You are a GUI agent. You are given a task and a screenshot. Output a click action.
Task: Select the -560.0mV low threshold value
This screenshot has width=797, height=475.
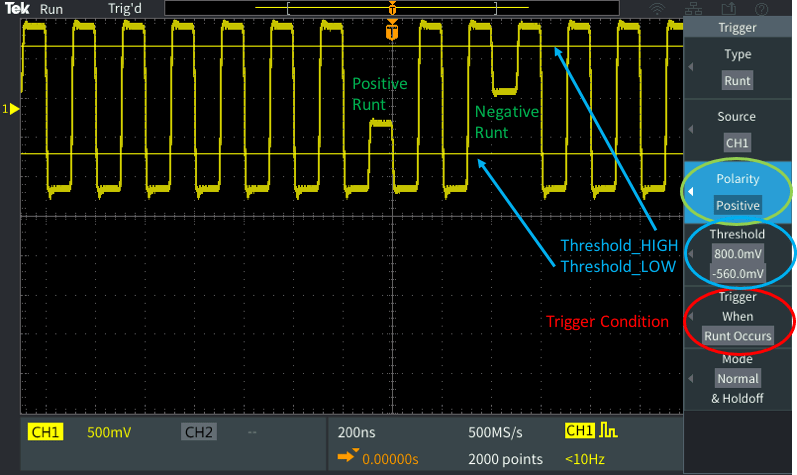tap(737, 273)
